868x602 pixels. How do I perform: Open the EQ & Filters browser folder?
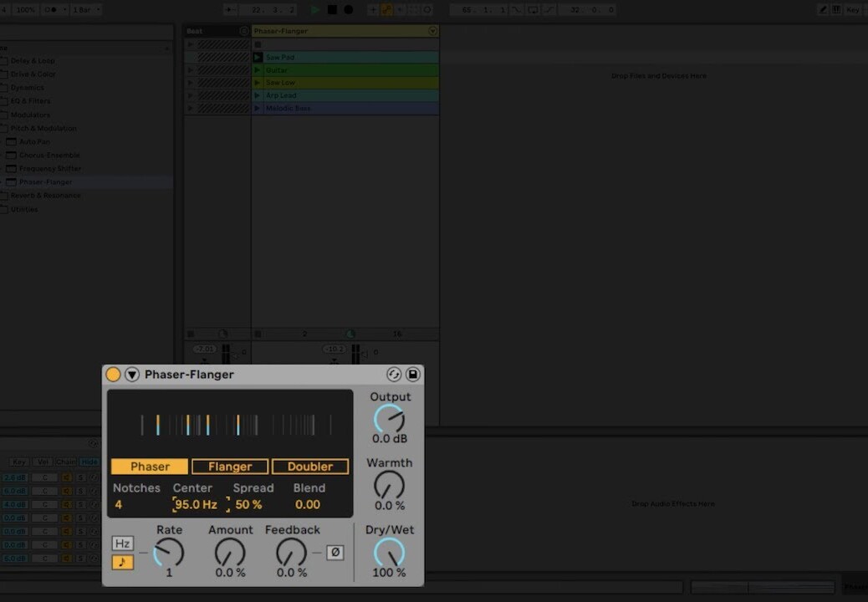pyautogui.click(x=30, y=100)
